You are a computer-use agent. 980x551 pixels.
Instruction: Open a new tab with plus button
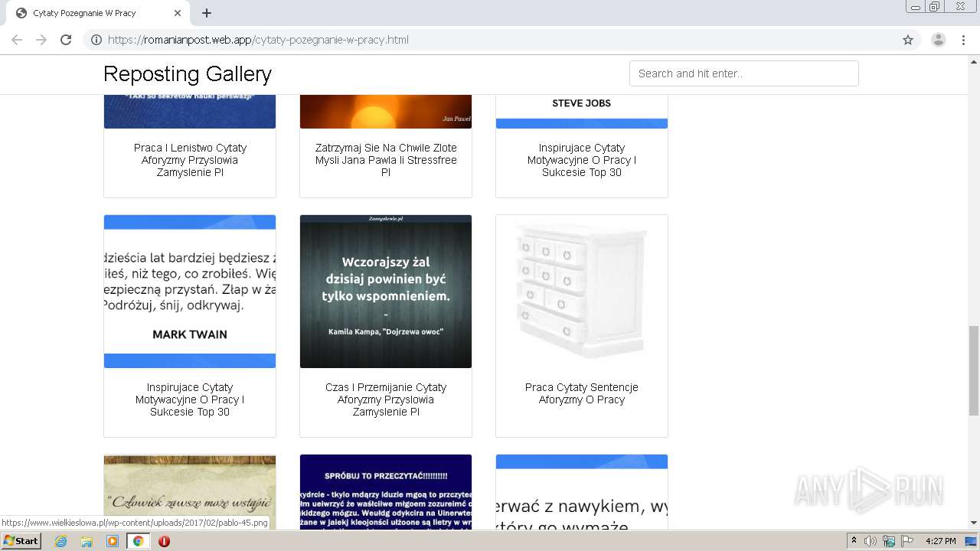coord(207,13)
